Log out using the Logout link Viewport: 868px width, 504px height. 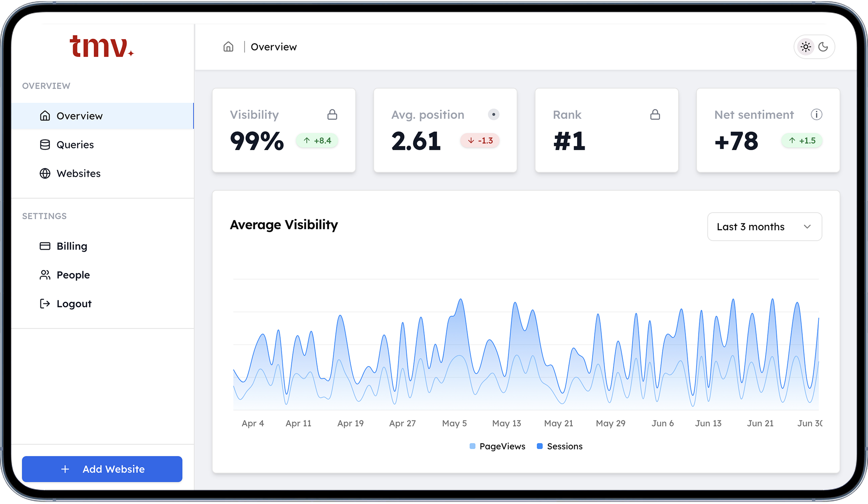pyautogui.click(x=74, y=303)
